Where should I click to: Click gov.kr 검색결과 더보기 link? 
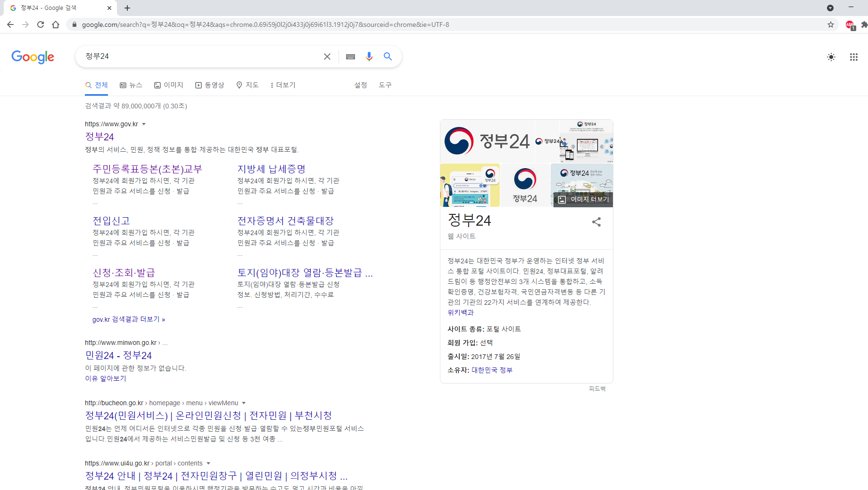tap(129, 319)
